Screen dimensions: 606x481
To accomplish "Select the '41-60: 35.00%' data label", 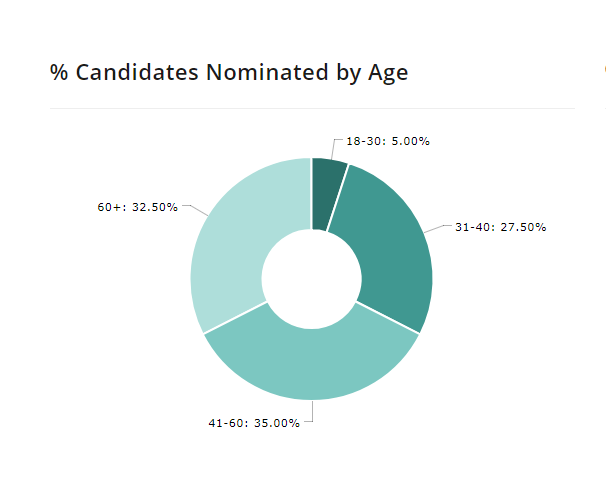I will pos(253,423).
